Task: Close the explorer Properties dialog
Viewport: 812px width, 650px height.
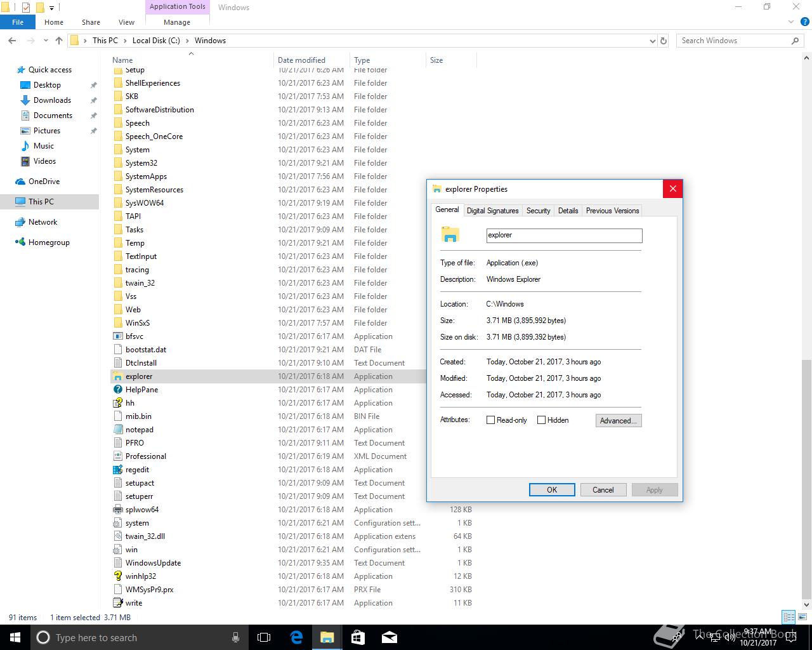Action: [672, 189]
